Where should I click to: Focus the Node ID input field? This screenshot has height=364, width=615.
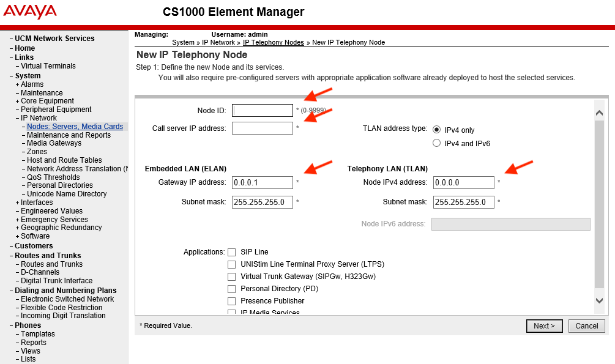click(x=263, y=111)
